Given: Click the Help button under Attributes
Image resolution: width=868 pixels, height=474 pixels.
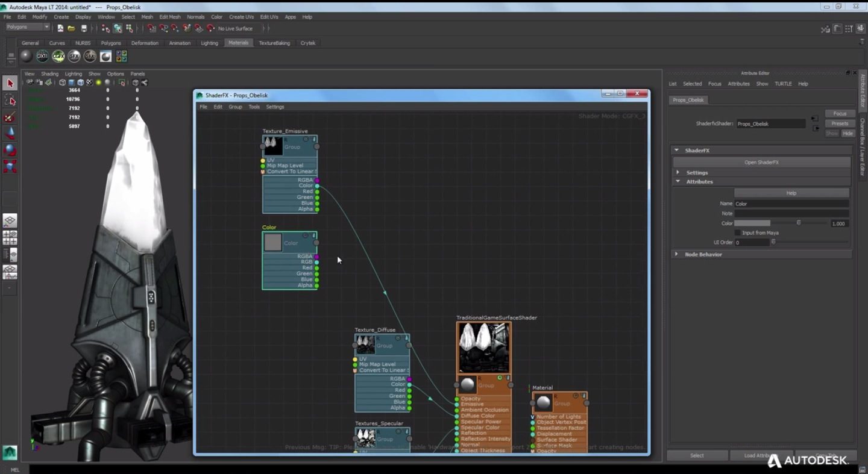Looking at the screenshot, I should (x=791, y=193).
